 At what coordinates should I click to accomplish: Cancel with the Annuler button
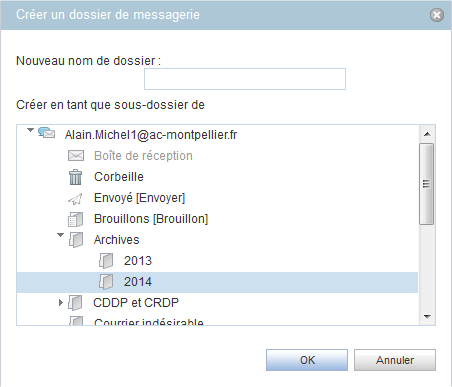point(395,360)
